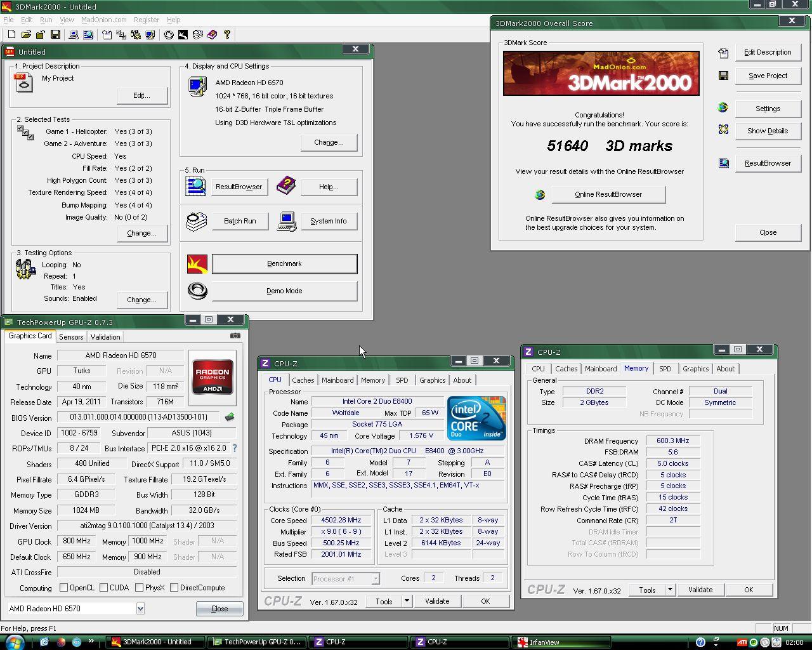The height and width of the screenshot is (650, 812).
Task: Open the Run menu
Action: point(46,20)
